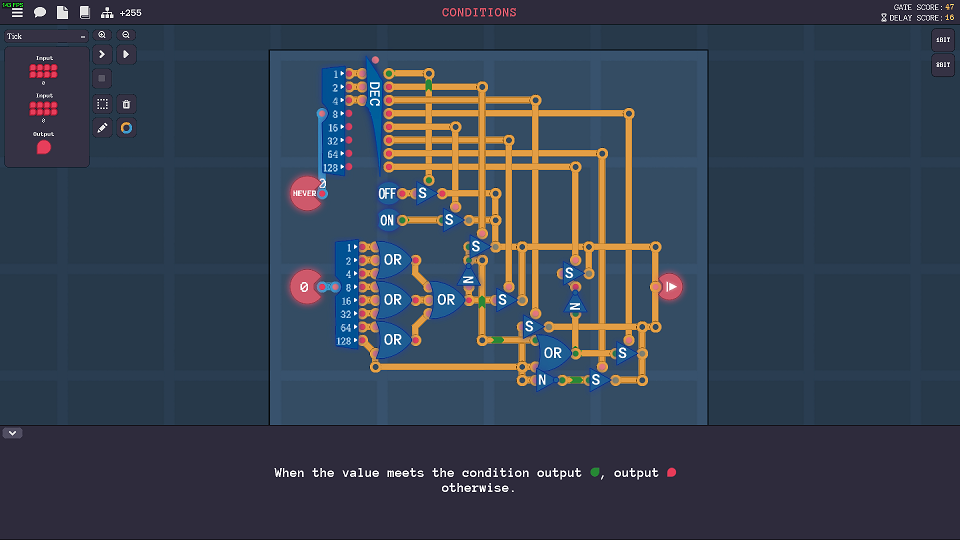
Task: Activate the dashed-rectangle selection tool
Action: (x=102, y=104)
